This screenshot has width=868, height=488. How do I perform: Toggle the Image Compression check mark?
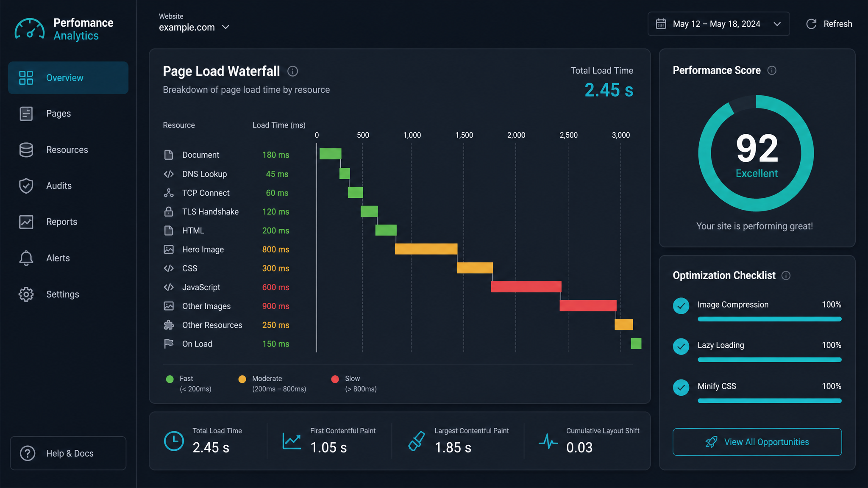pos(681,306)
